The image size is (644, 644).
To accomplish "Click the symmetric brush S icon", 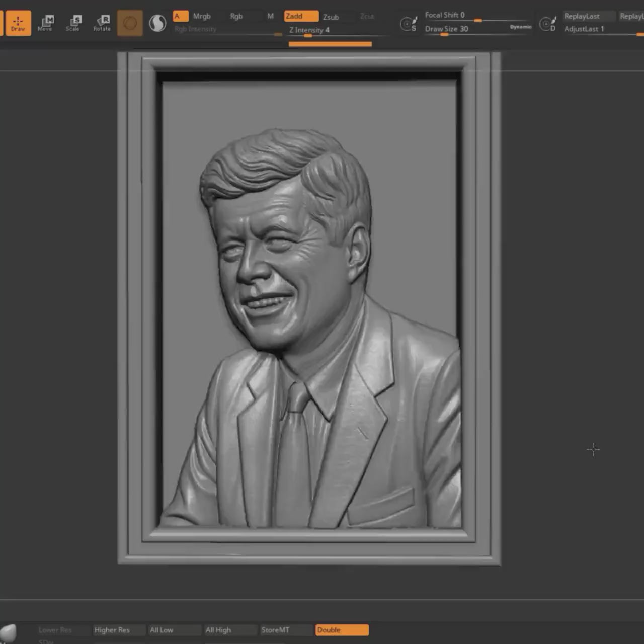I will pyautogui.click(x=409, y=24).
